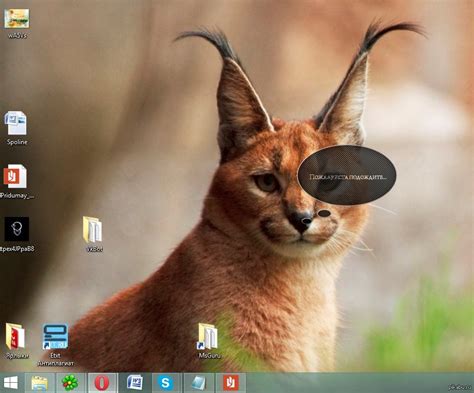Open the Start menu with the Windows logo
This screenshot has height=393, width=474.
[11, 383]
